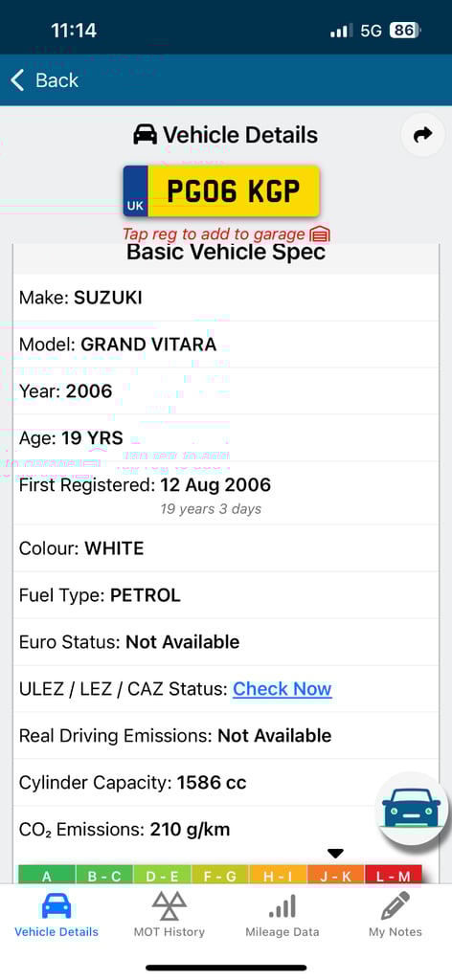Tap the PG06 KGP registration plate

pos(221,191)
